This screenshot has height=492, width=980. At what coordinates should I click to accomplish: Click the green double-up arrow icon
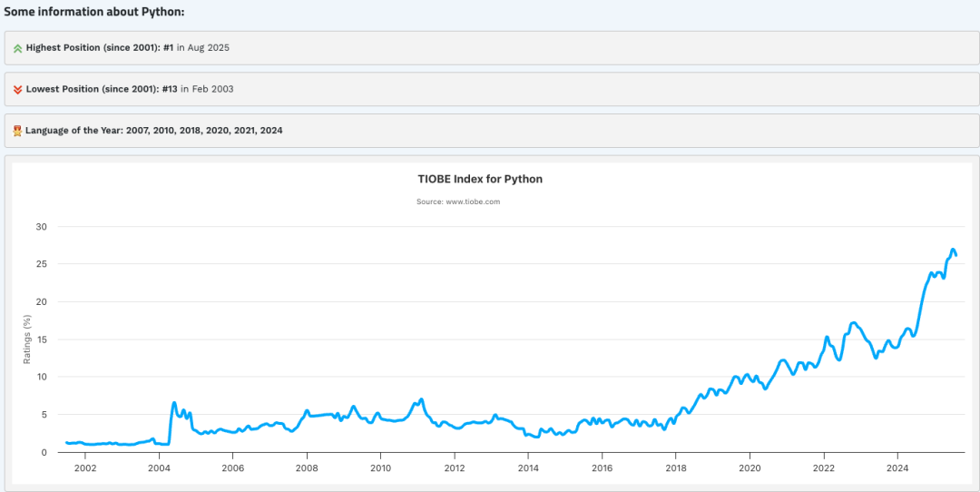click(17, 48)
